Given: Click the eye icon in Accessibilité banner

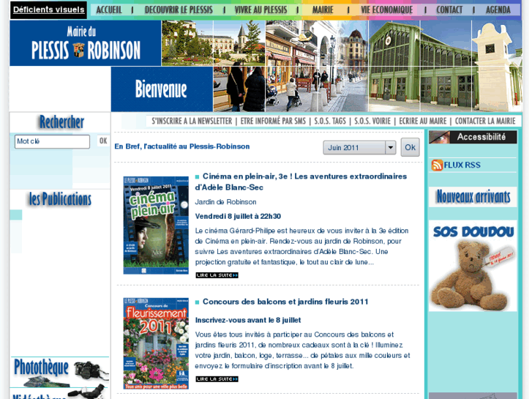Looking at the screenshot, I should click(440, 137).
